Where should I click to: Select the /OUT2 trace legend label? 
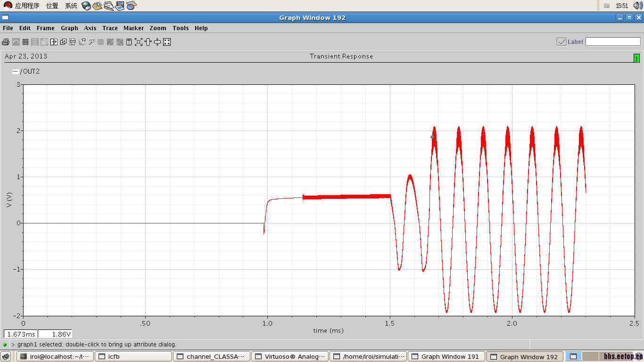coord(30,72)
